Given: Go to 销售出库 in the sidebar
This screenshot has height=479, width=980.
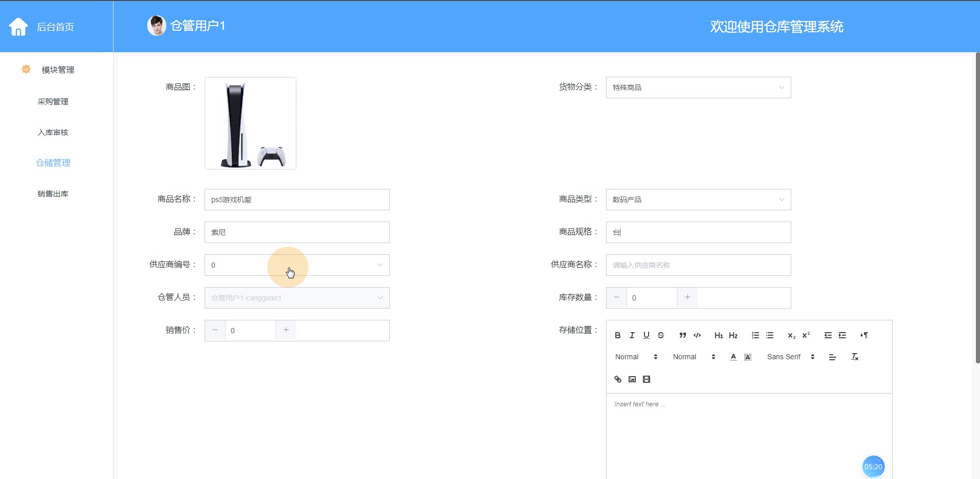Looking at the screenshot, I should (x=53, y=193).
